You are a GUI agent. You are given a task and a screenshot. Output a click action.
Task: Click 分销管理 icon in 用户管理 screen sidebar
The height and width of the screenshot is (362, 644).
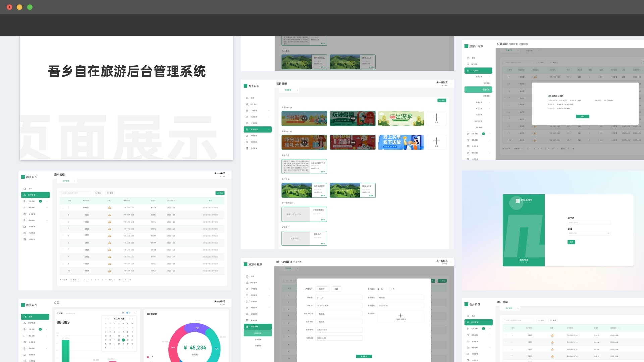tap(25, 214)
